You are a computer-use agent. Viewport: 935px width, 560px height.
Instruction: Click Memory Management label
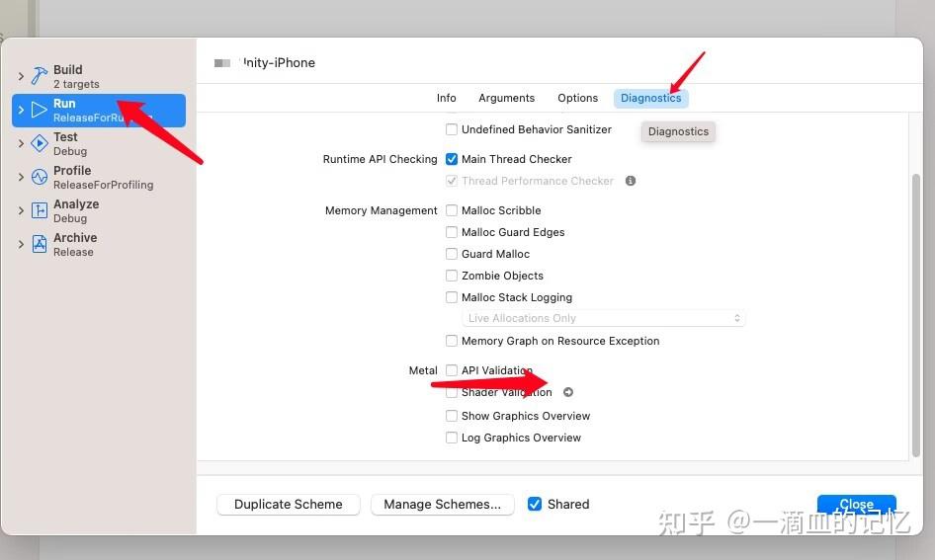(382, 210)
